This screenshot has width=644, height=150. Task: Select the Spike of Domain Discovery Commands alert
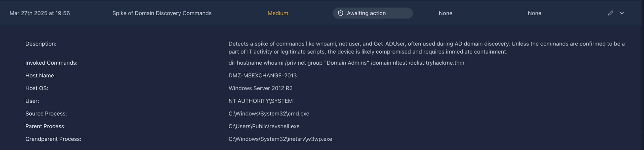click(x=162, y=13)
